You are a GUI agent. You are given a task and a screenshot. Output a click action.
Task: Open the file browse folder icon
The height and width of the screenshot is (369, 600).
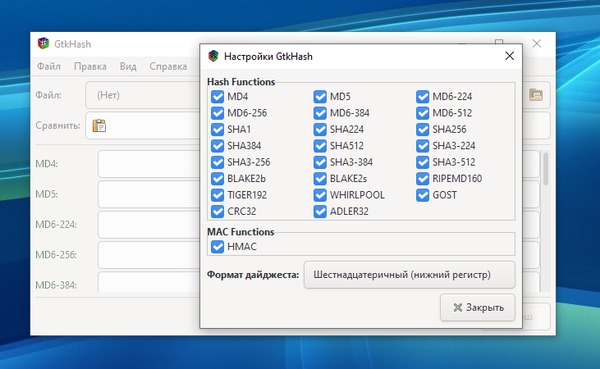(536, 95)
